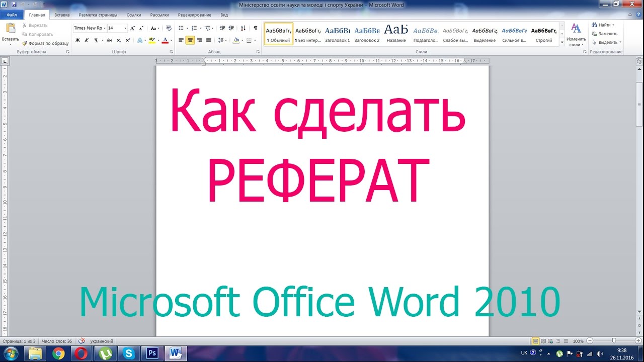Click the Вставить paste clipboard icon
Screen dimensions: 644x362
pyautogui.click(x=10, y=29)
